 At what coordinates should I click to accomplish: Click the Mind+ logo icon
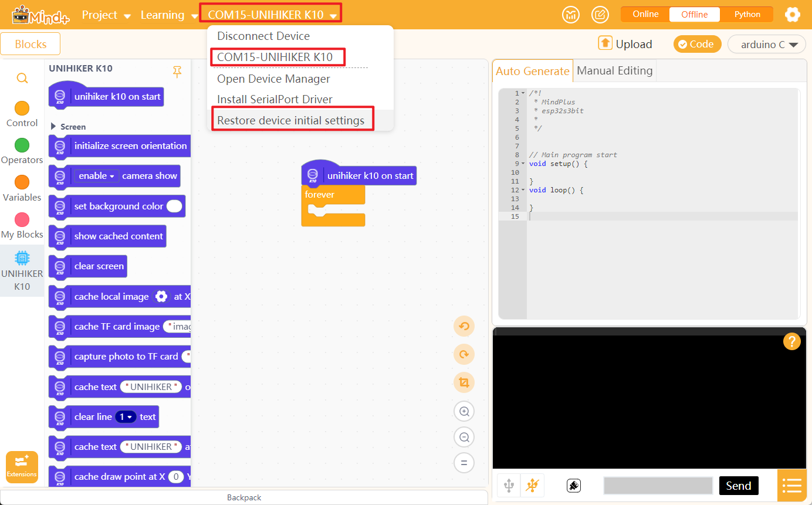click(x=40, y=15)
